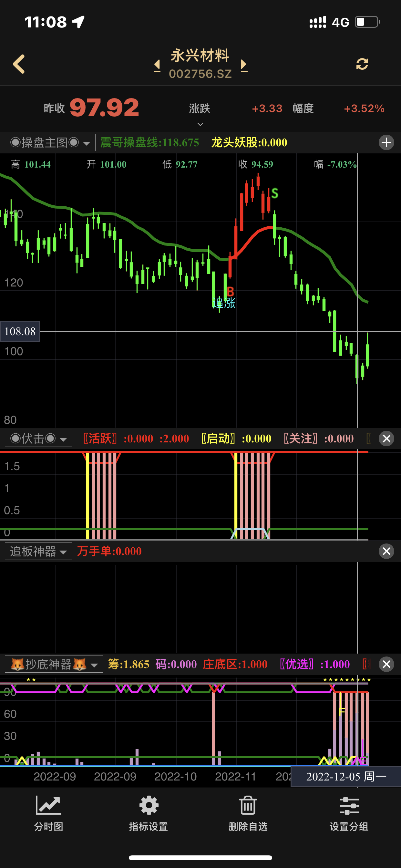Remove the 抄底神器 indicator panel
Image resolution: width=401 pixels, height=868 pixels.
click(x=386, y=664)
